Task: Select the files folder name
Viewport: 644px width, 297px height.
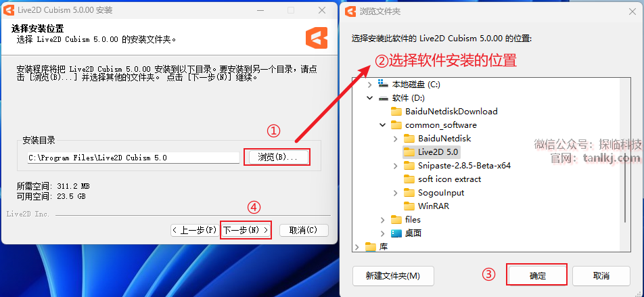Action: [x=413, y=220]
